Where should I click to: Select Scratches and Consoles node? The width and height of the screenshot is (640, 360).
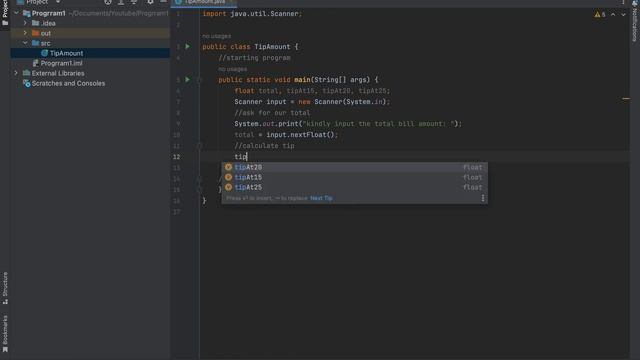[68, 83]
